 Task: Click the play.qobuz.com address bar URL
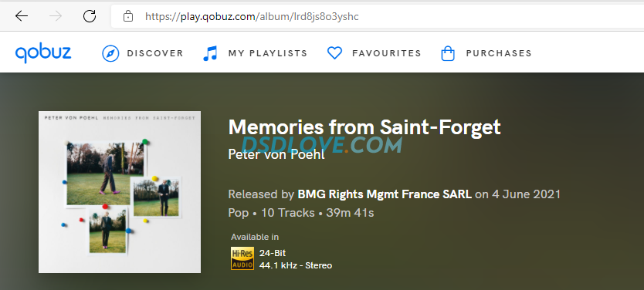tap(252, 16)
